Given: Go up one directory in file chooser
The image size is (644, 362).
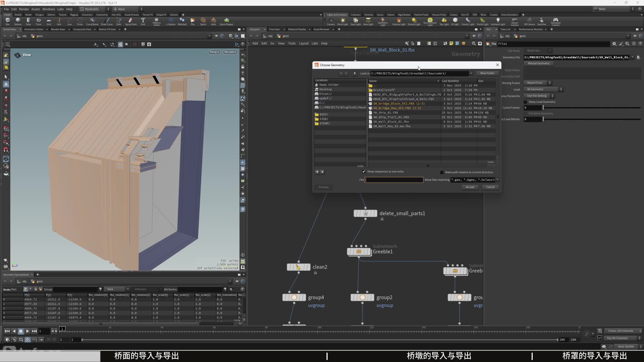Looking at the screenshot, I should point(355,73).
